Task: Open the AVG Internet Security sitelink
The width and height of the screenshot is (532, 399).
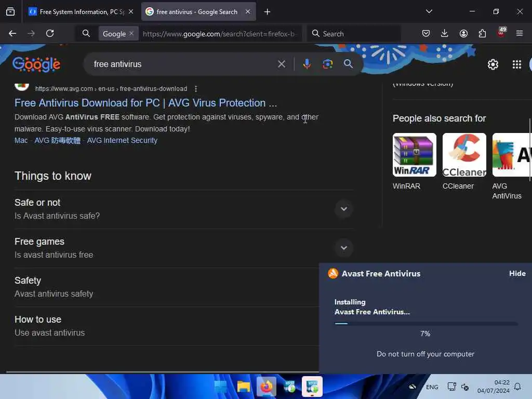Action: tap(122, 140)
